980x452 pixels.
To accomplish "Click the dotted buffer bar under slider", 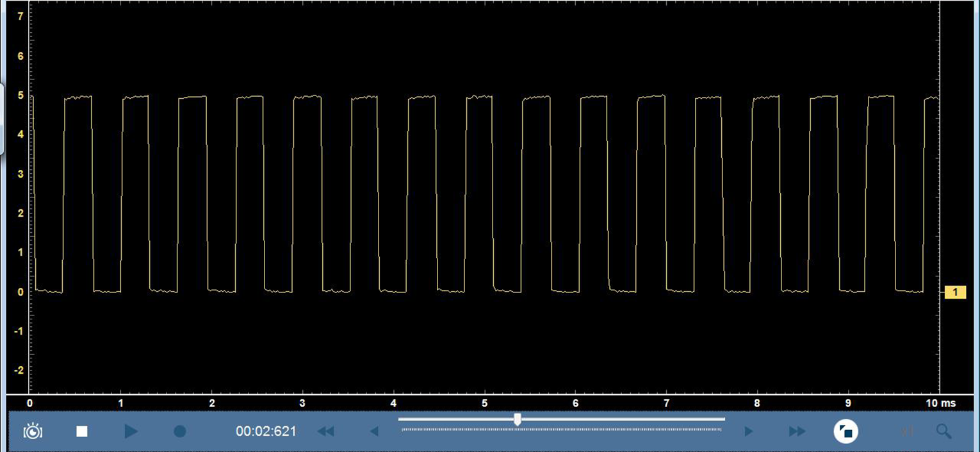I will [x=561, y=429].
